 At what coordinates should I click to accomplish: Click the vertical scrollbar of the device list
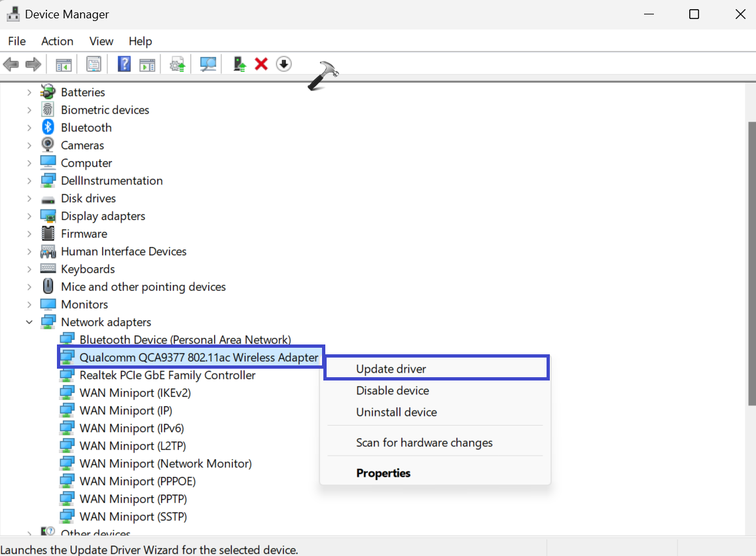pyautogui.click(x=750, y=262)
